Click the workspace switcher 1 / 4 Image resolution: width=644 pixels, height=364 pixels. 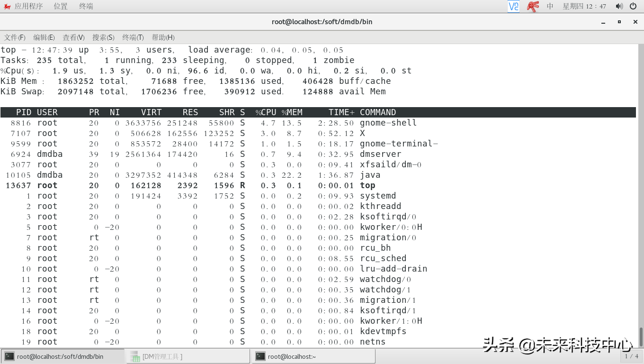pos(631,356)
